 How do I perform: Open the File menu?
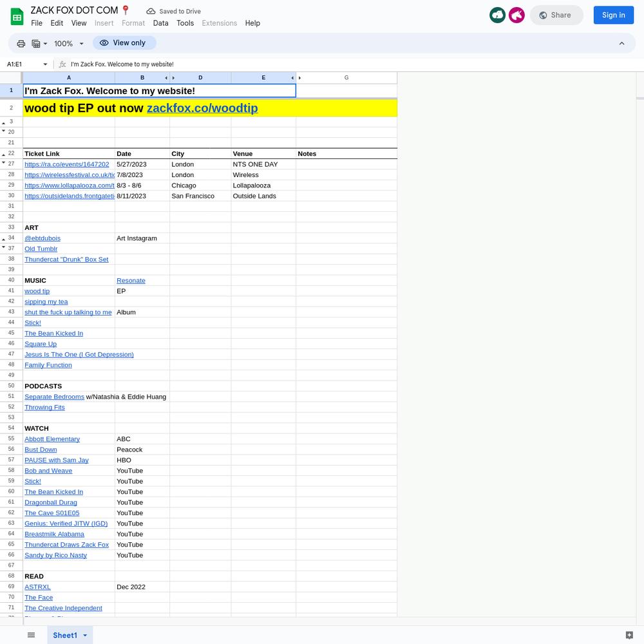(37, 23)
